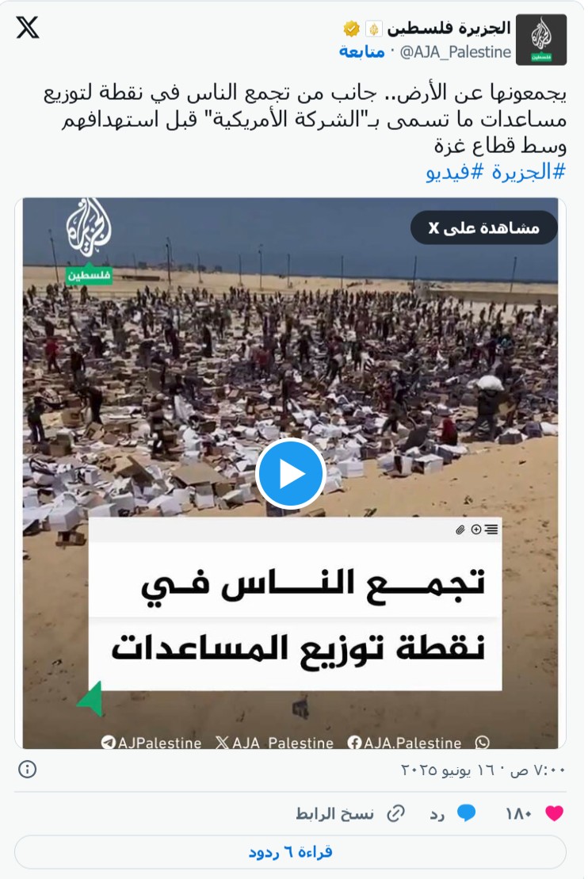This screenshot has width=588, height=879.
Task: Click the reply speech bubble icon
Action: click(466, 813)
